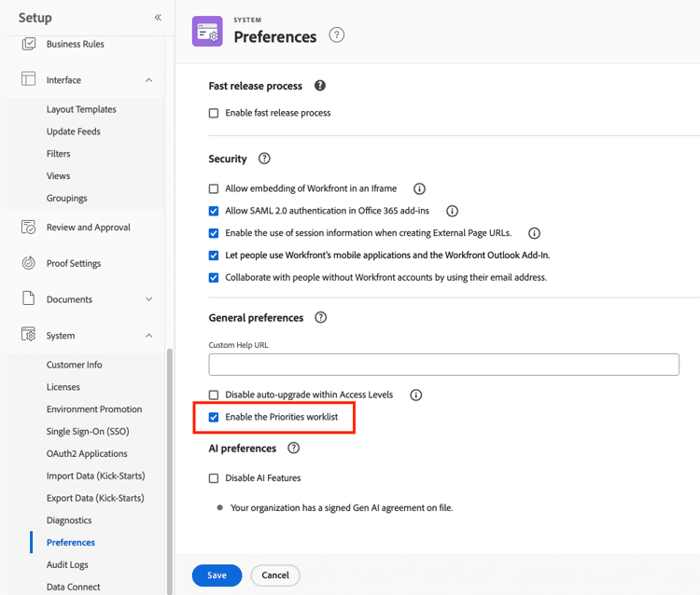The image size is (700, 595).
Task: Uncheck mobile applications and Outlook Add-In option
Action: pos(214,256)
